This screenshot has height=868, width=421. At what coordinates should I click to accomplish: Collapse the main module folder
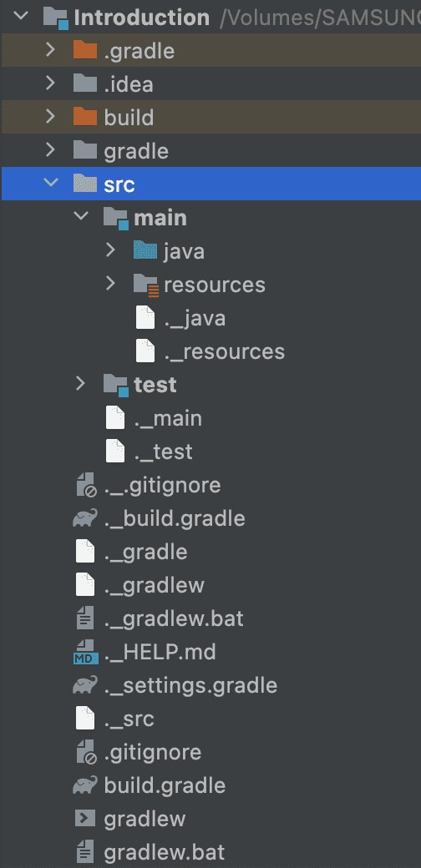81,216
